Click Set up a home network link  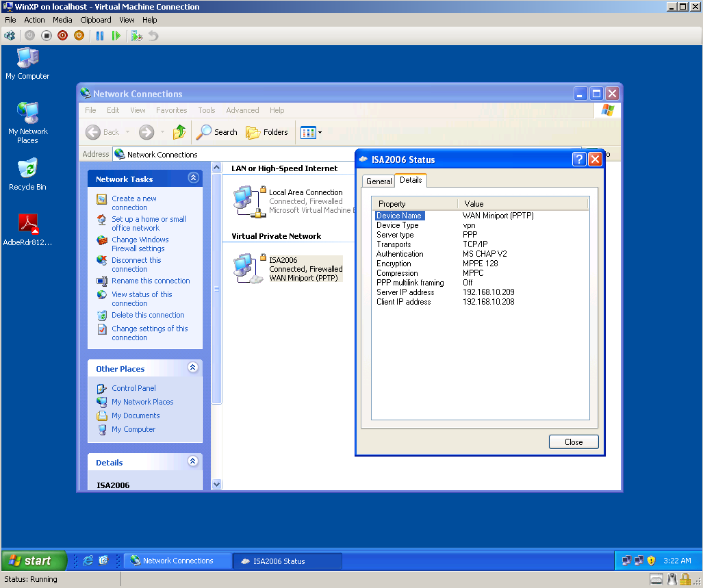tap(149, 224)
